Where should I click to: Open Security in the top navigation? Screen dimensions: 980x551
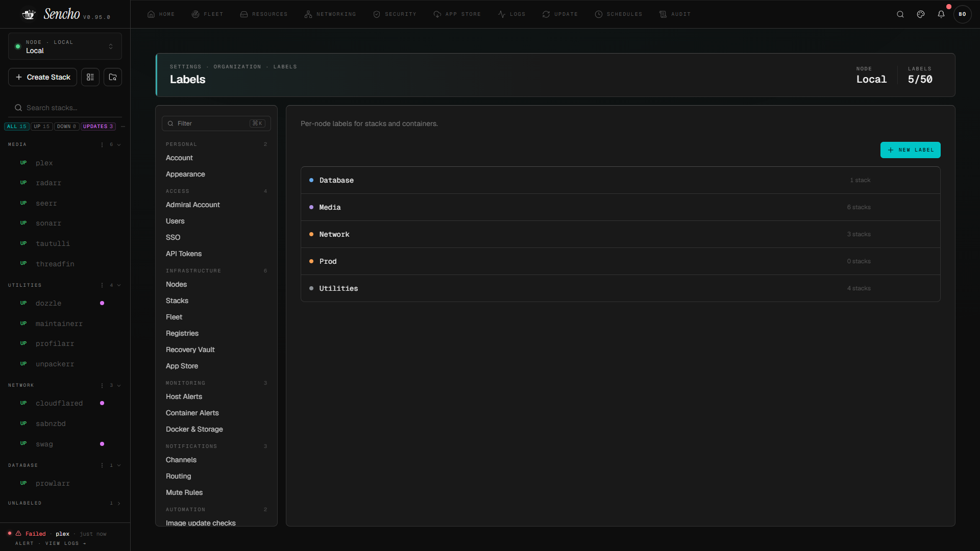[x=395, y=14]
